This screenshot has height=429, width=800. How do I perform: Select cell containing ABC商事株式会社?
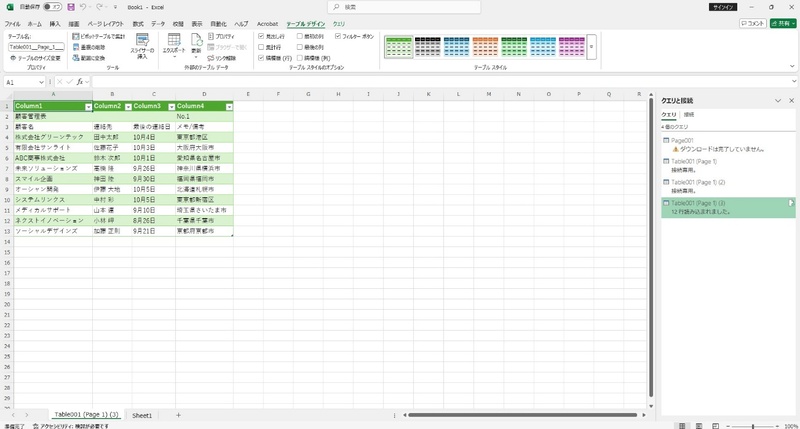click(x=53, y=158)
